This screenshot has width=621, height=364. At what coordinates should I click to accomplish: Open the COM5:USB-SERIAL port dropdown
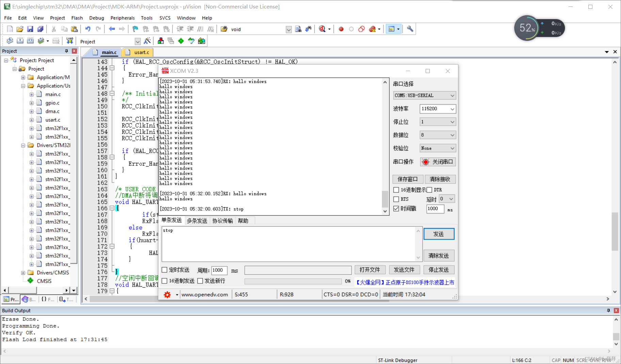tap(424, 96)
